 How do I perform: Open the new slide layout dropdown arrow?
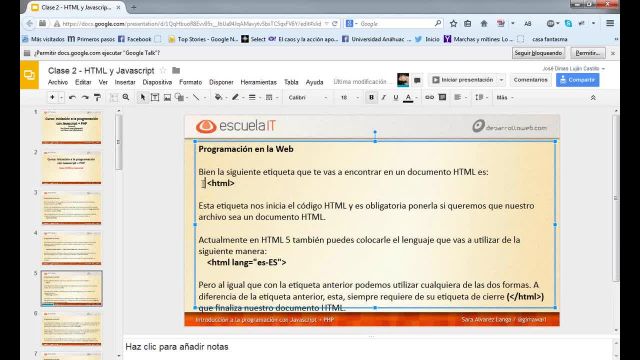pos(61,98)
